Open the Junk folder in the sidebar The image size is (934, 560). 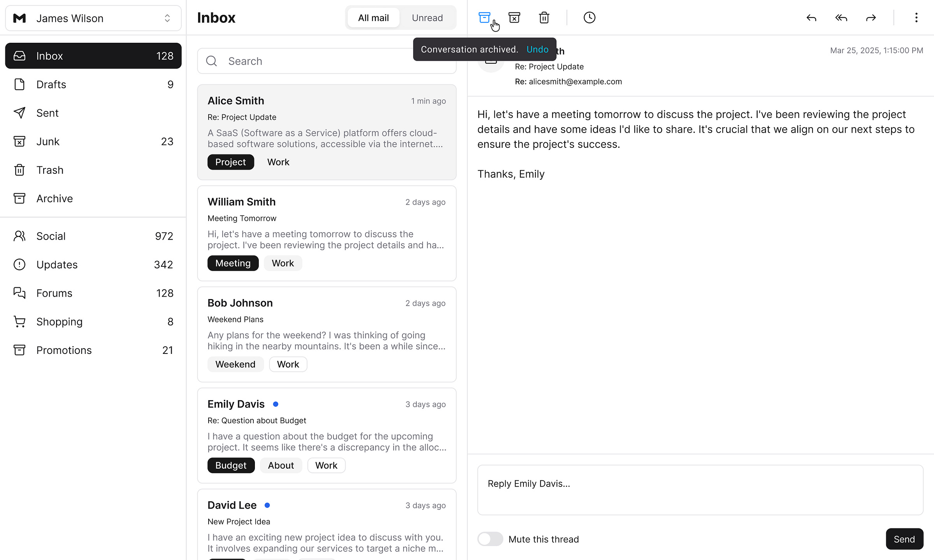93,142
